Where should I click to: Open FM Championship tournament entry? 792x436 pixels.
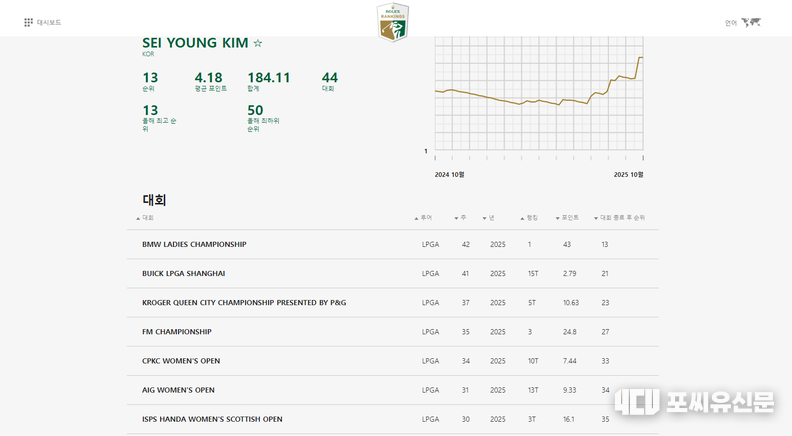[x=176, y=331]
